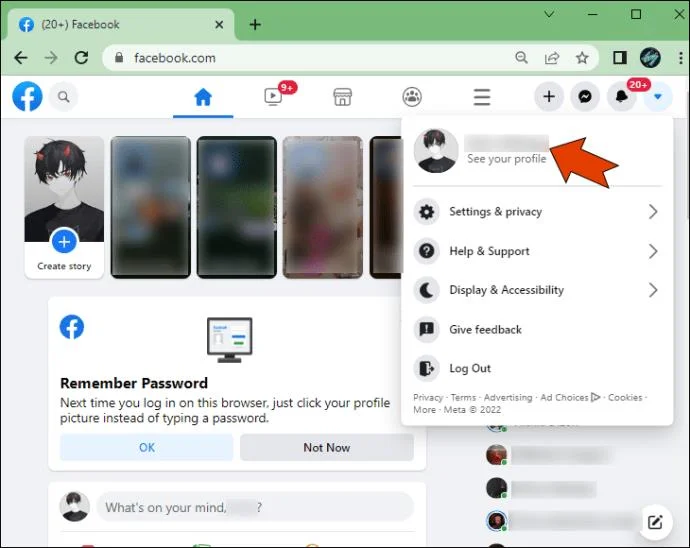This screenshot has height=548, width=690.
Task: Open the Ad Choices footer link
Action: pos(570,397)
